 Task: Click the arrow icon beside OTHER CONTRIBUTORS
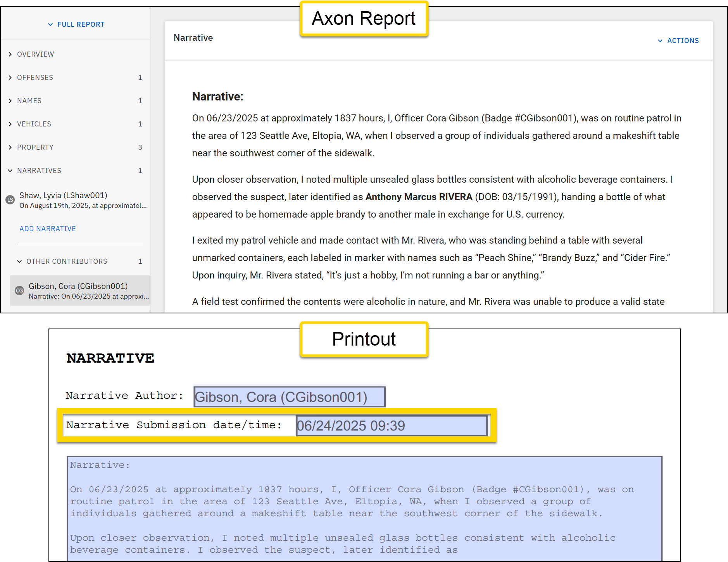pos(20,261)
